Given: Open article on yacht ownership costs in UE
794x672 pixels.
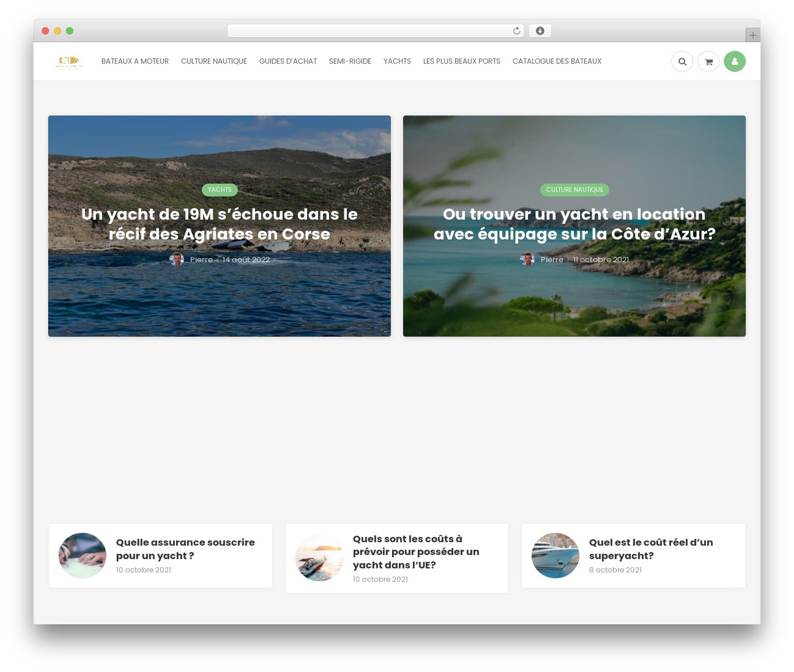Looking at the screenshot, I should point(416,552).
